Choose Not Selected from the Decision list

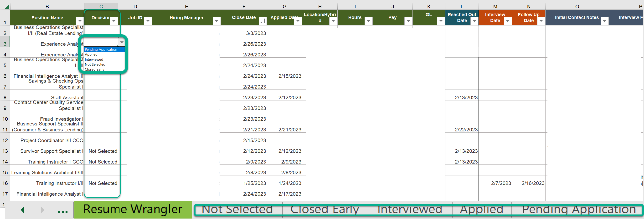pos(104,65)
